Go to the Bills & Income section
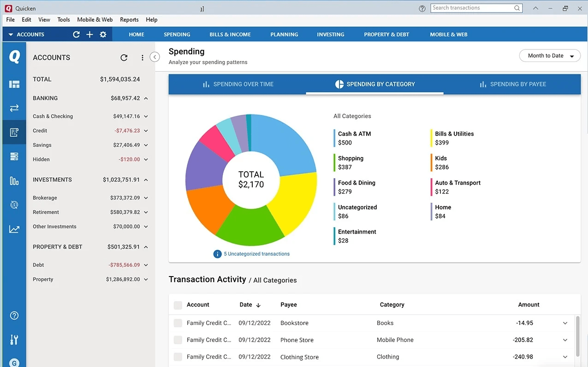 pyautogui.click(x=230, y=35)
